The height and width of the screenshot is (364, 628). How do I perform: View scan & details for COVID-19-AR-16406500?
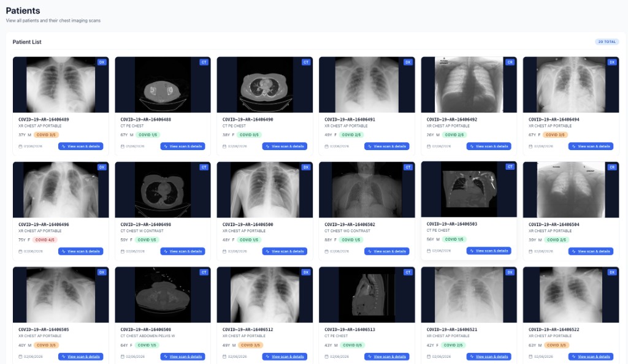[285, 251]
